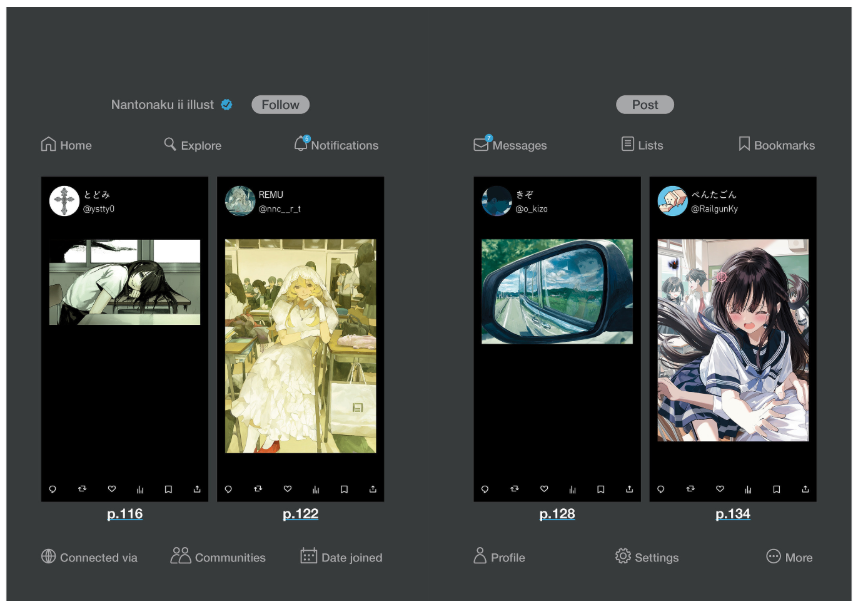The height and width of the screenshot is (602, 855).
Task: Bookmark the @o_kizo mirror post
Action: (601, 489)
